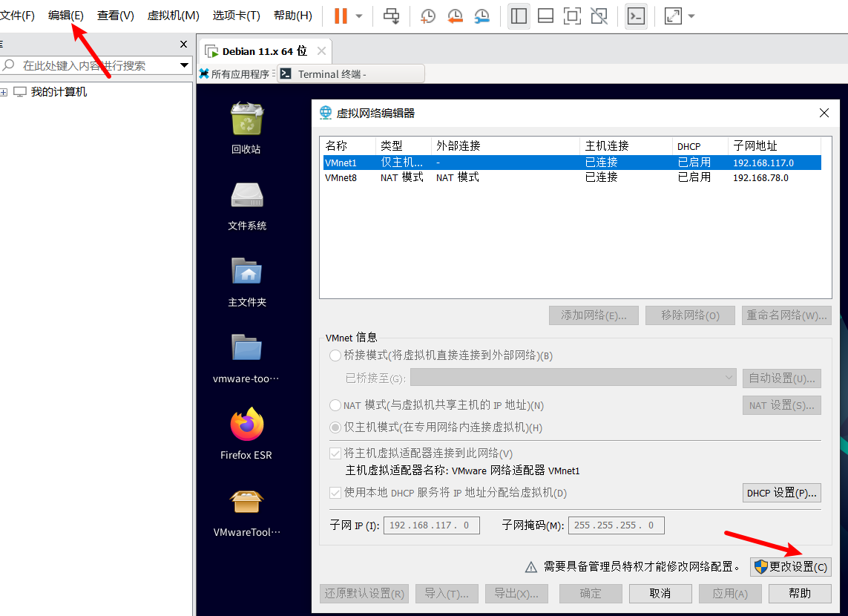Expand the 我的计算机 tree node
Image resolution: width=848 pixels, height=616 pixels.
click(4, 92)
